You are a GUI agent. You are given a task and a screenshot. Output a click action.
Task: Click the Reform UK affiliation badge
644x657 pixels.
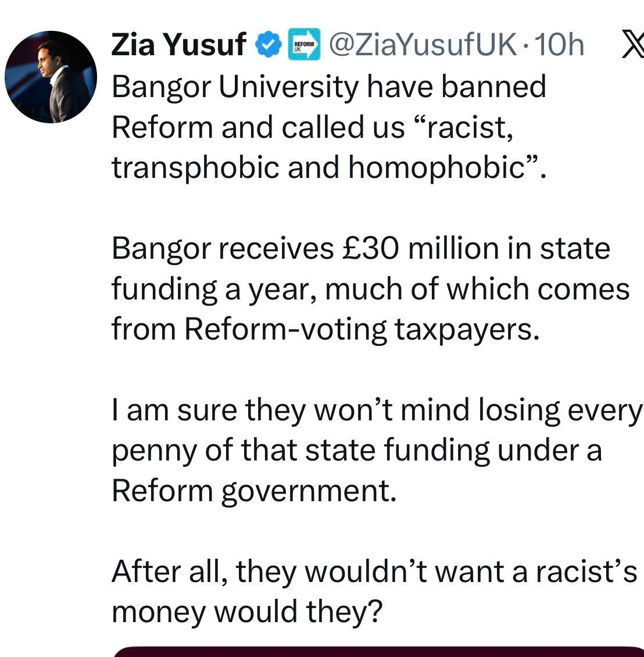coord(304,45)
